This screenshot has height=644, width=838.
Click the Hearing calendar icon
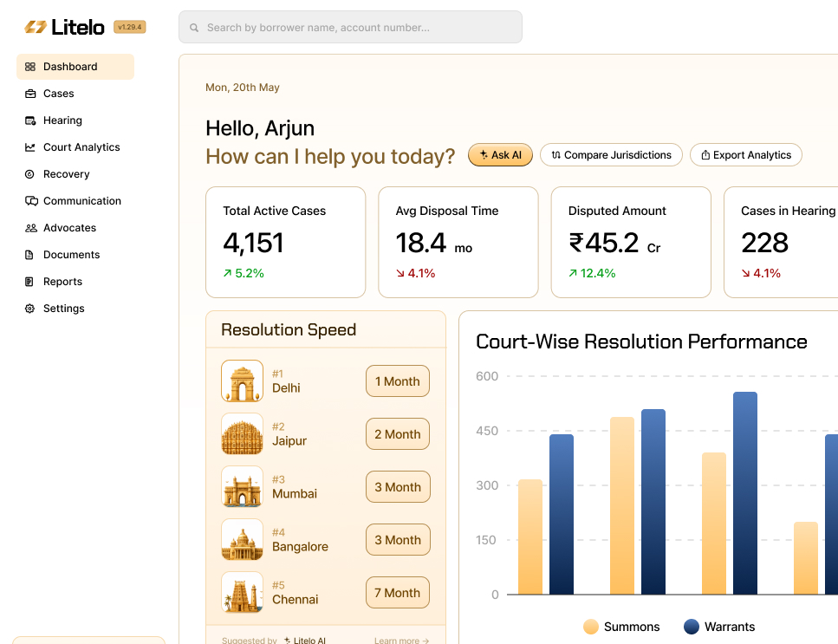pyautogui.click(x=30, y=120)
